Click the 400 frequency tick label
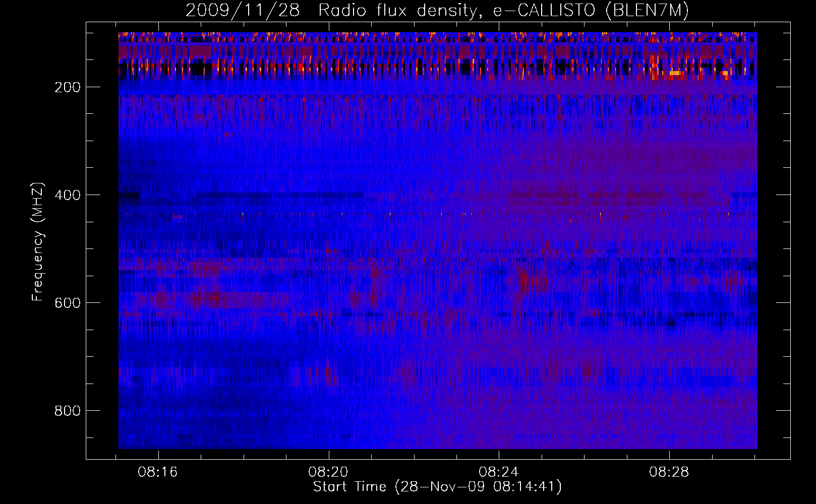The image size is (816, 504). point(68,195)
